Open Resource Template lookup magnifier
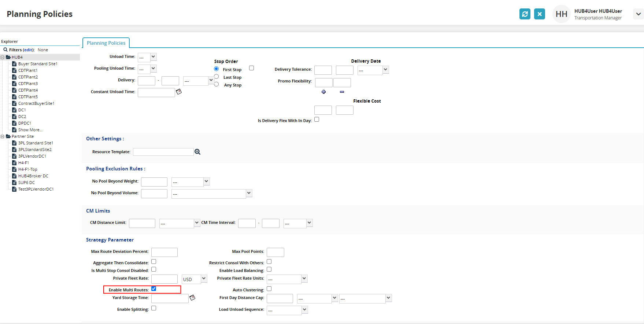 197,152
